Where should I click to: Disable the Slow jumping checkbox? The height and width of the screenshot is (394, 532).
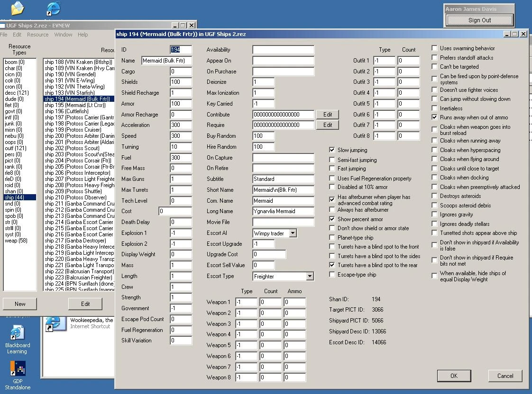332,150
